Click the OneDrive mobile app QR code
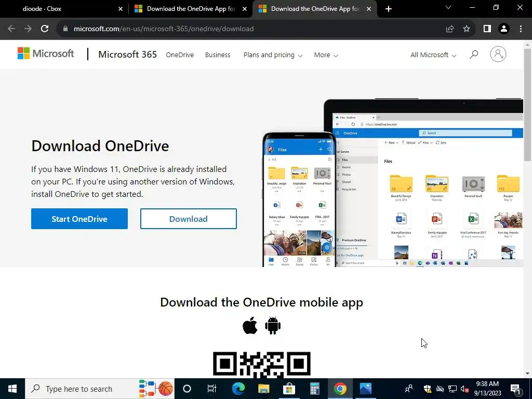The height and width of the screenshot is (399, 532). click(x=262, y=365)
